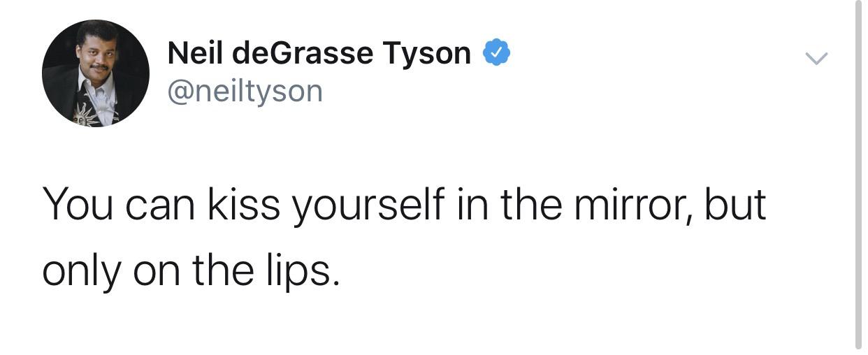
Task: Click the display name Neil deGrasse Tyson
Action: [x=319, y=54]
